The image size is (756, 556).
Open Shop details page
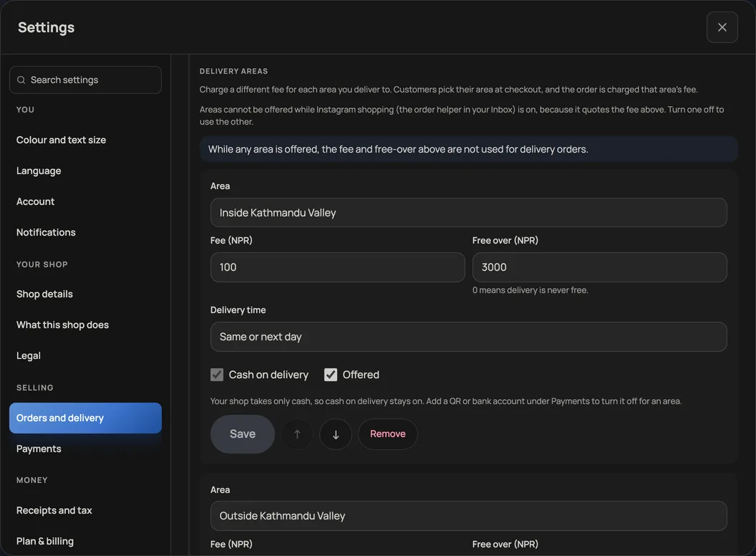pyautogui.click(x=85, y=294)
